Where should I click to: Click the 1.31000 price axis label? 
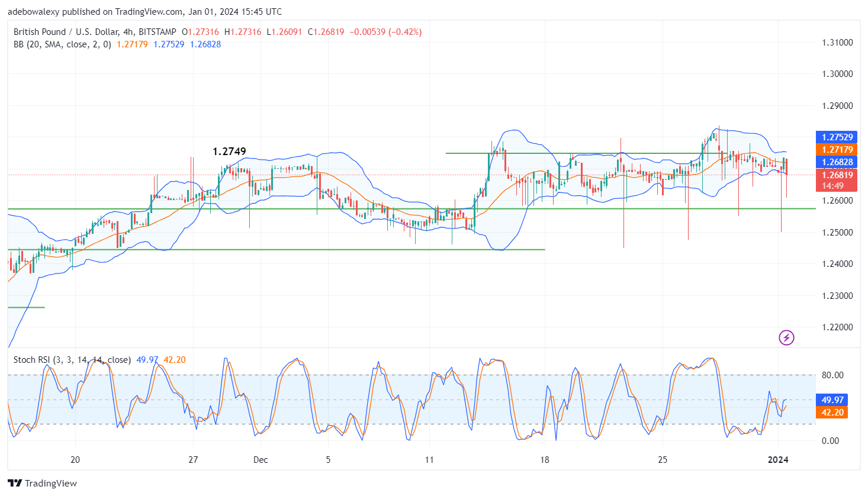tap(837, 43)
